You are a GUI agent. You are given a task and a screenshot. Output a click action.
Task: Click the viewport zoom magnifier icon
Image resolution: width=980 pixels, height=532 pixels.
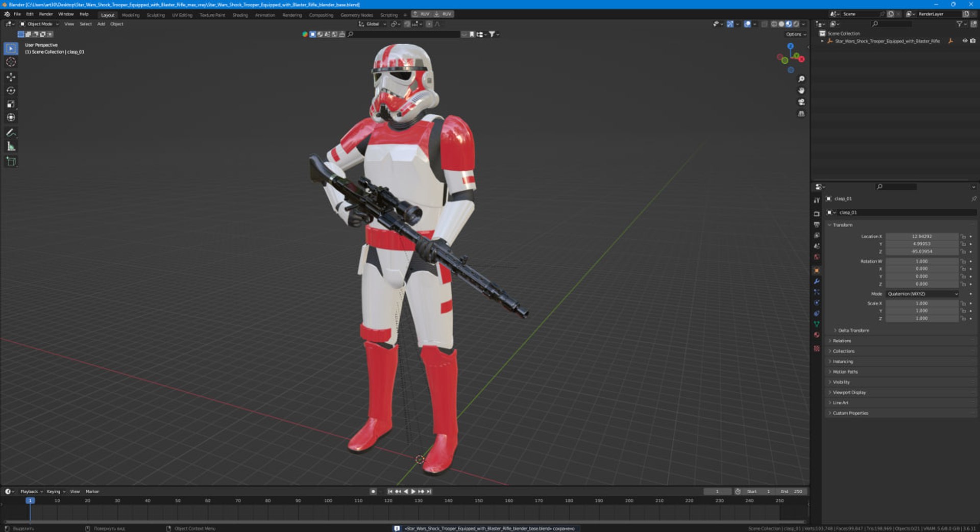point(801,79)
